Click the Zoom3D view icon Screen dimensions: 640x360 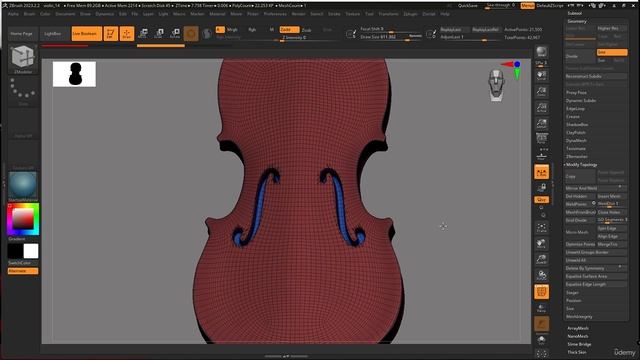[x=542, y=260]
